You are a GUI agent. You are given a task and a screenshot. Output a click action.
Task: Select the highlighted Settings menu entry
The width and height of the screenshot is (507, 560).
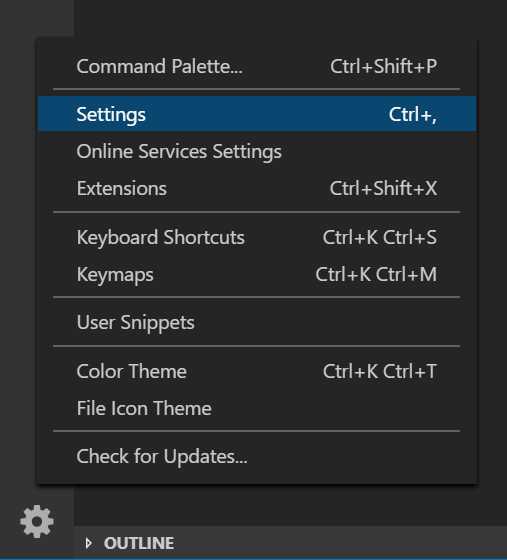257,114
